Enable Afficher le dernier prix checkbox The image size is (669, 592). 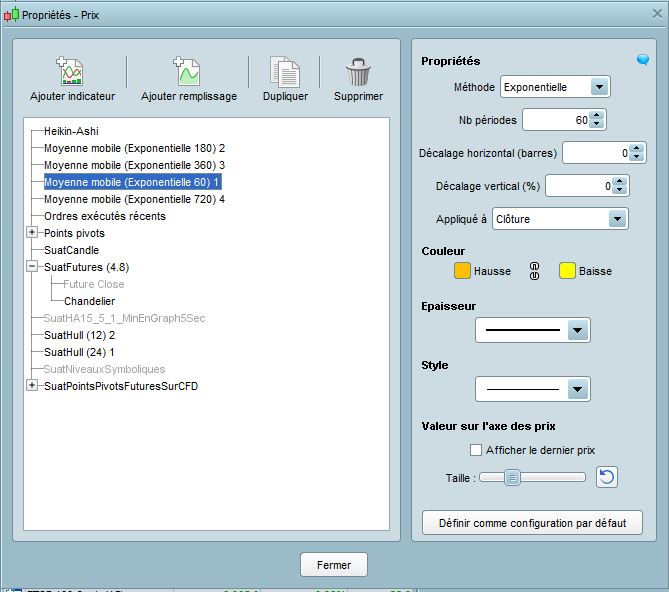pos(476,450)
